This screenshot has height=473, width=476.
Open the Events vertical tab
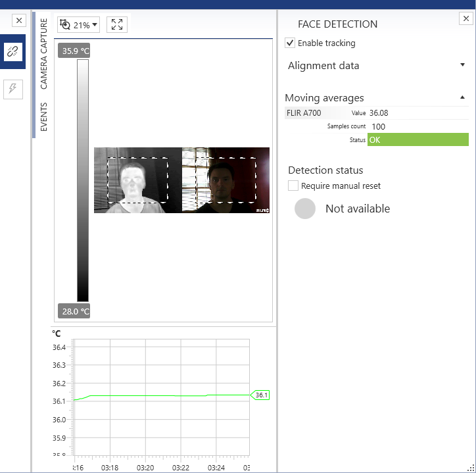pyautogui.click(x=44, y=117)
